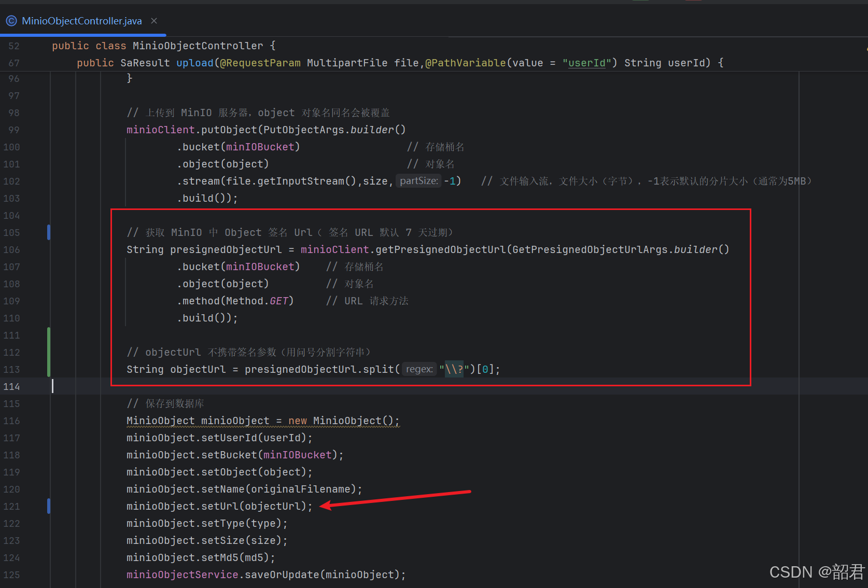
Task: Close the MinioObjectController.java editor tab
Action: (x=153, y=21)
